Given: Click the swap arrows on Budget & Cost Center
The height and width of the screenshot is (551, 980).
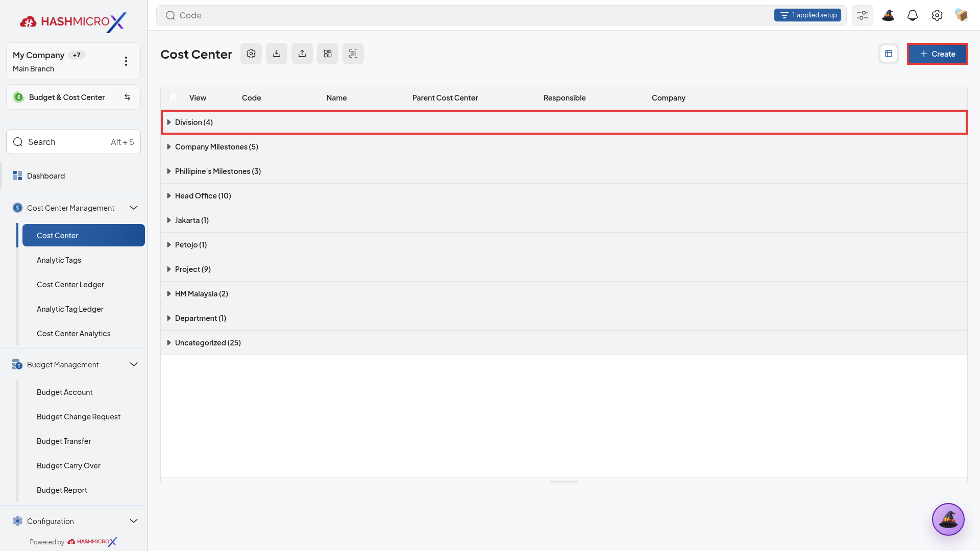Looking at the screenshot, I should point(128,97).
